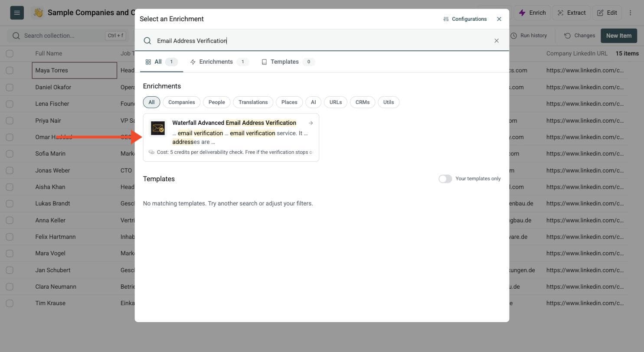Select the AI filter chip
This screenshot has width=644, height=352.
point(313,102)
